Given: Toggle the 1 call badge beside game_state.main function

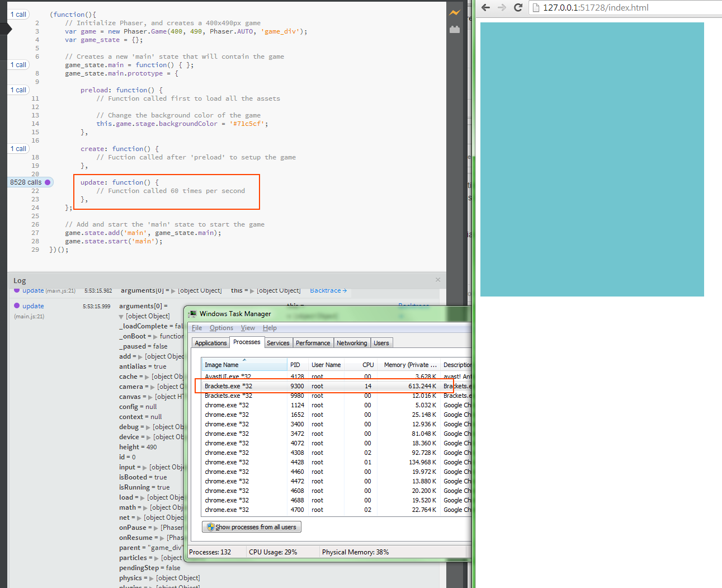Looking at the screenshot, I should click(x=18, y=65).
